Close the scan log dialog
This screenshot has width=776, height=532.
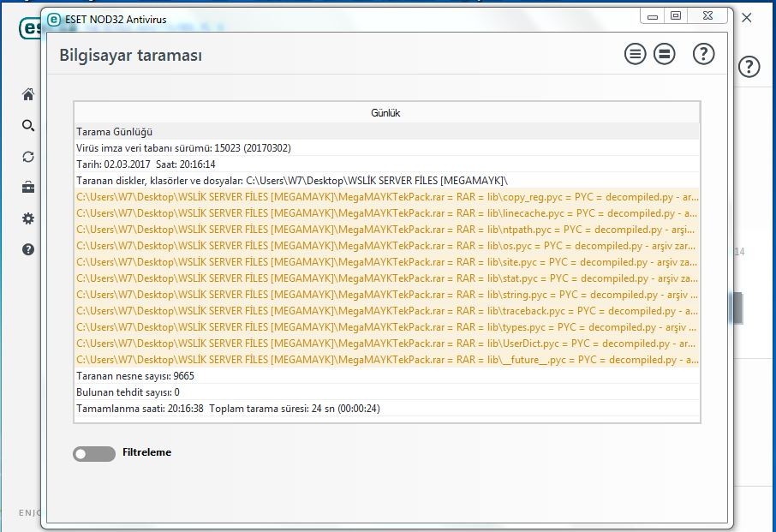(x=707, y=16)
